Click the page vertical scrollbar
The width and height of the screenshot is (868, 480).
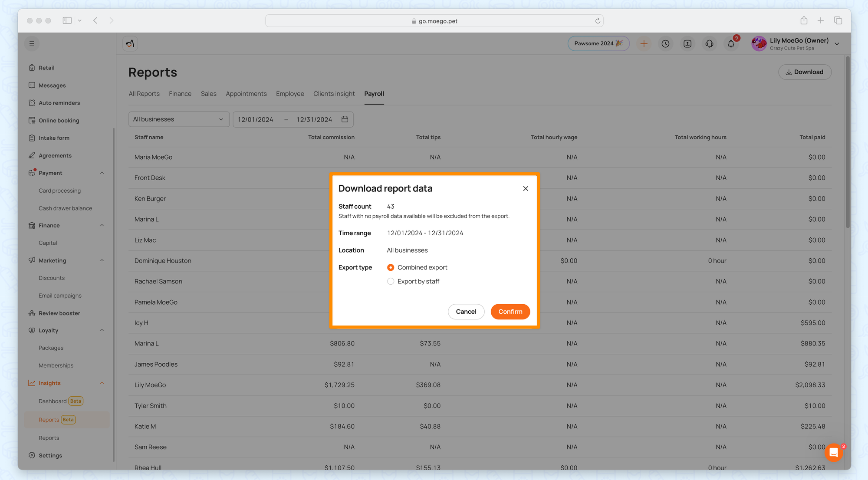(848, 142)
